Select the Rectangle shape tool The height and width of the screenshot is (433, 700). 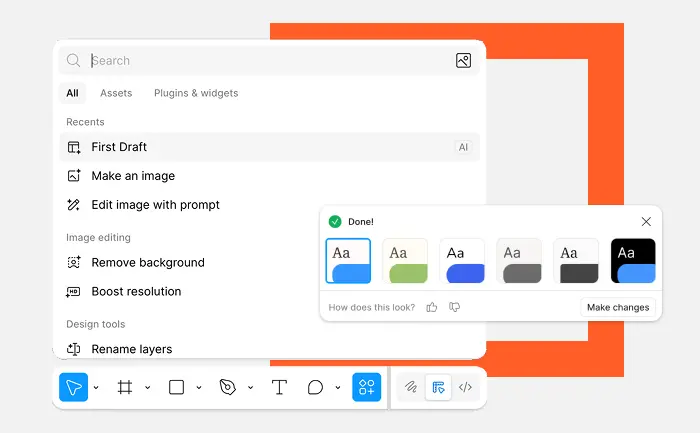(x=176, y=387)
